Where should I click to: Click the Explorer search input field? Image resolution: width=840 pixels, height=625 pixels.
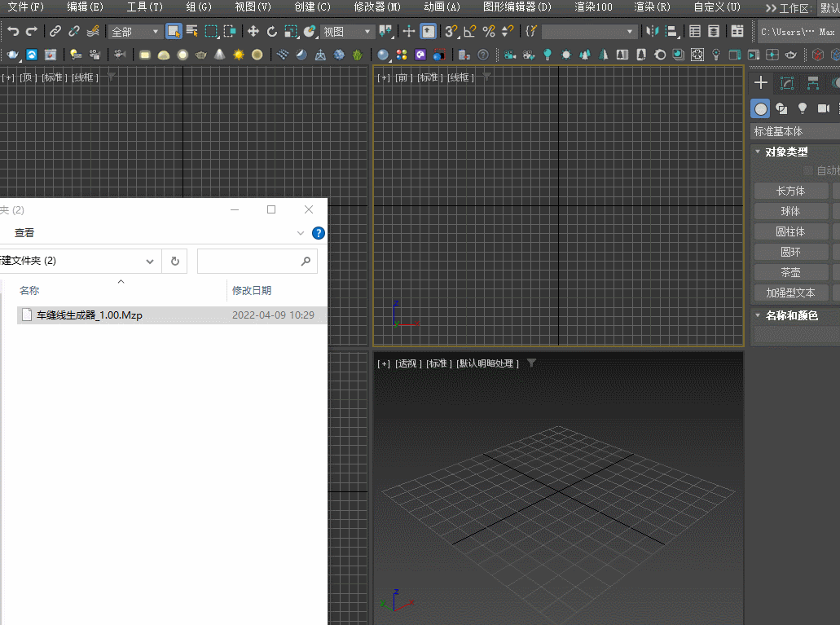[x=248, y=262]
